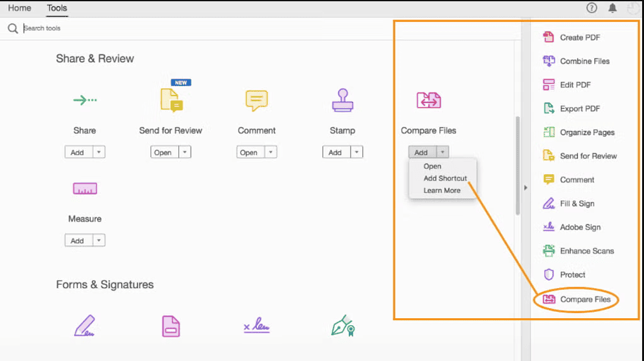Viewport: 644px width, 361px height.
Task: Switch to the Tools tab
Action: [x=57, y=8]
